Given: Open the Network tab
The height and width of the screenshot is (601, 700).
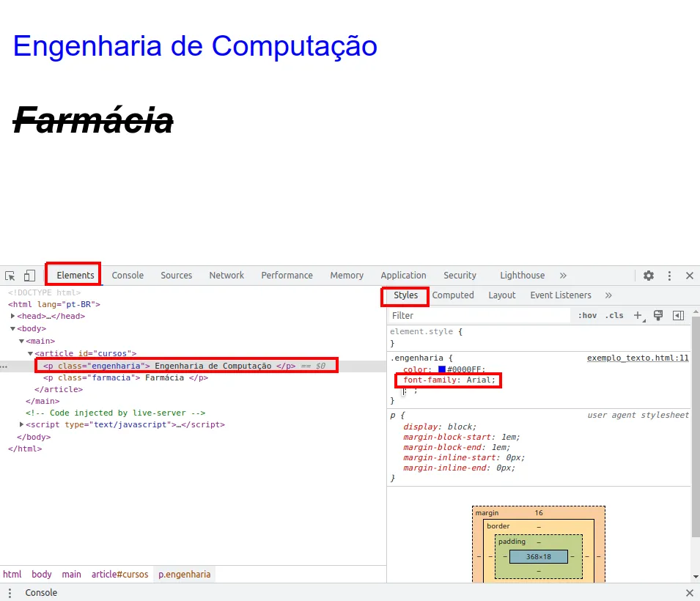Looking at the screenshot, I should [x=226, y=276].
